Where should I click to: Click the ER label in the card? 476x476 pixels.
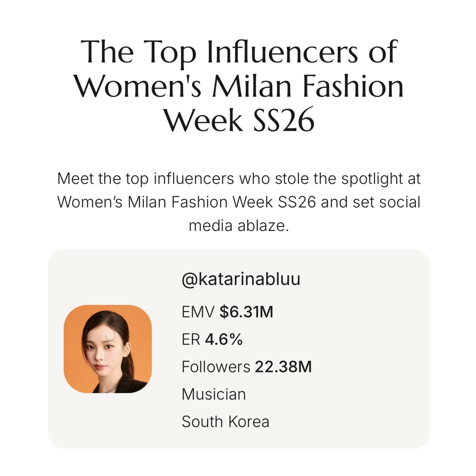click(191, 340)
